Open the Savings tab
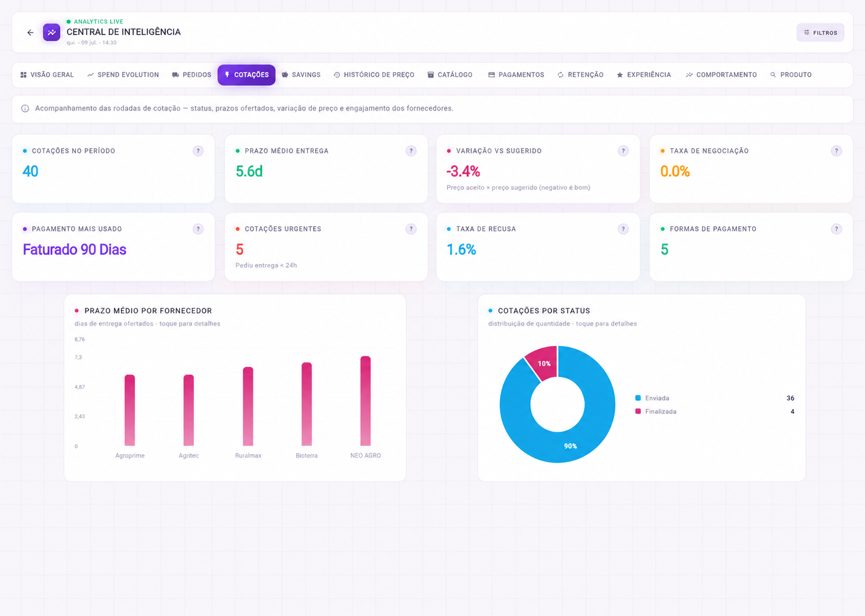The height and width of the screenshot is (616, 865). (x=301, y=75)
